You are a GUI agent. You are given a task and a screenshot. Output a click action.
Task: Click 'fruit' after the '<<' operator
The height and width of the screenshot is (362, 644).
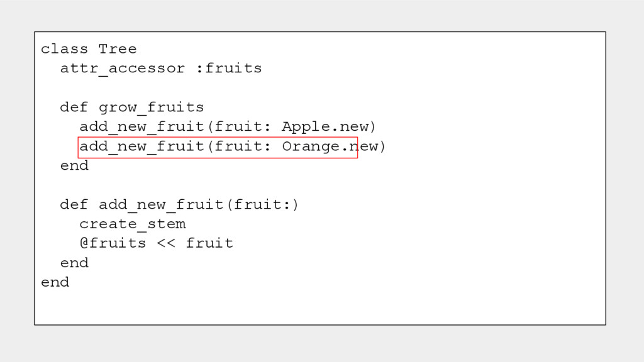point(209,243)
